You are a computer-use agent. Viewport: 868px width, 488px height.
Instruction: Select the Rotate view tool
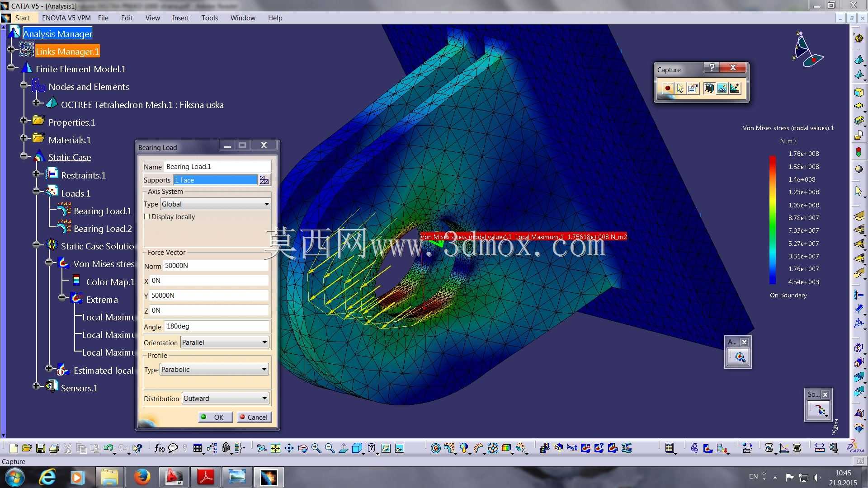tap(302, 448)
